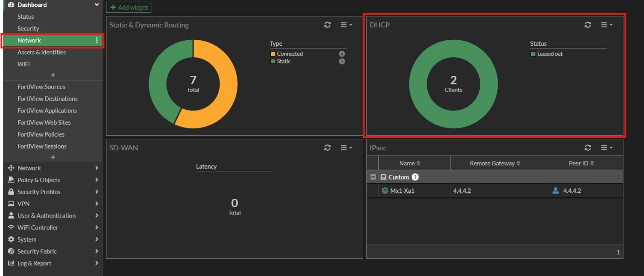Open the DHCP widget options menu
Viewport: 644px width, 276px height.
[x=606, y=25]
